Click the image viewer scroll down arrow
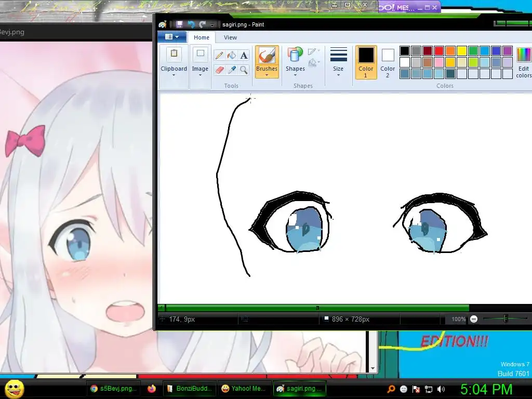The width and height of the screenshot is (532, 399). 373,368
